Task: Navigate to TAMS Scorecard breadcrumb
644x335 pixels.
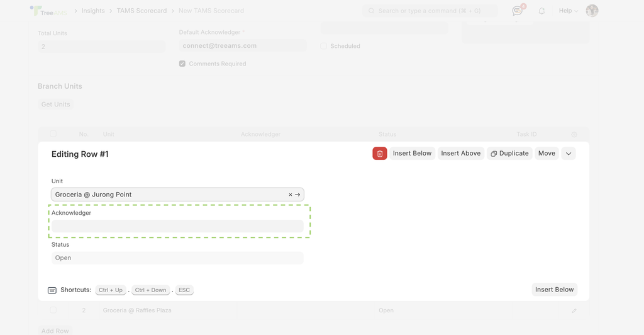Action: [x=142, y=11]
